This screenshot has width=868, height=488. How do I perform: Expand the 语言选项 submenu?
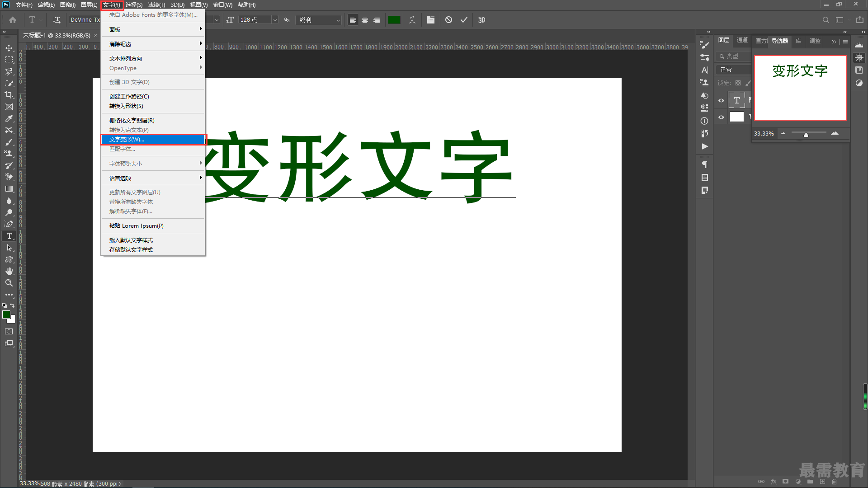click(x=153, y=178)
